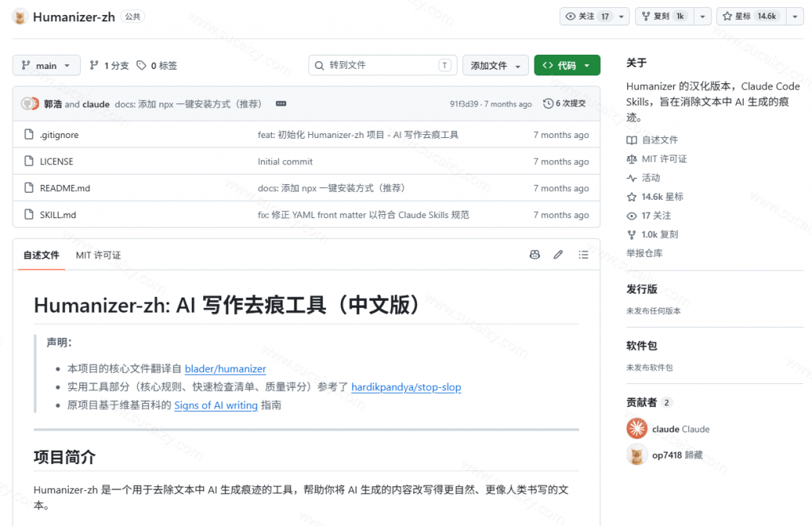Switch to the 自述文件 tab
812x526 pixels.
click(x=41, y=255)
